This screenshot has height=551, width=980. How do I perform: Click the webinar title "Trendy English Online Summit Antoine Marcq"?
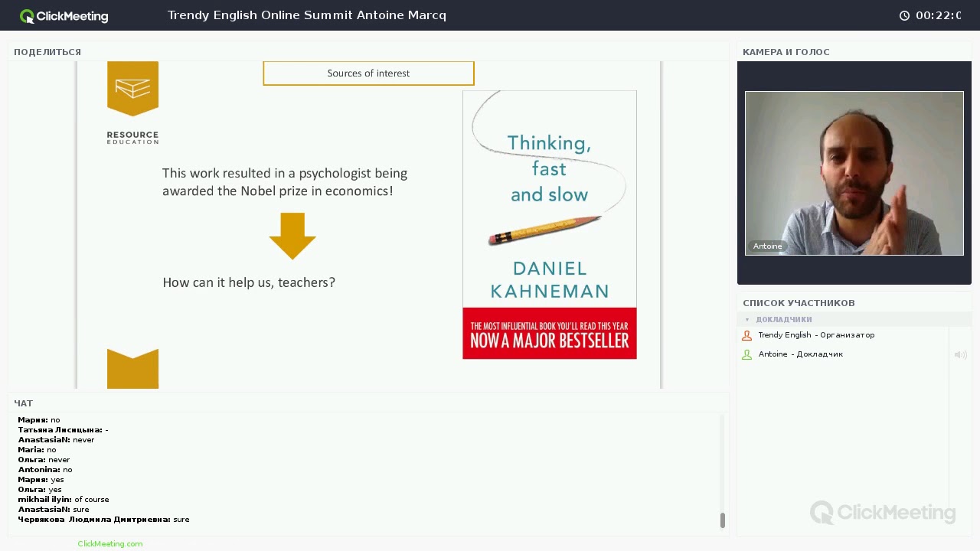307,15
